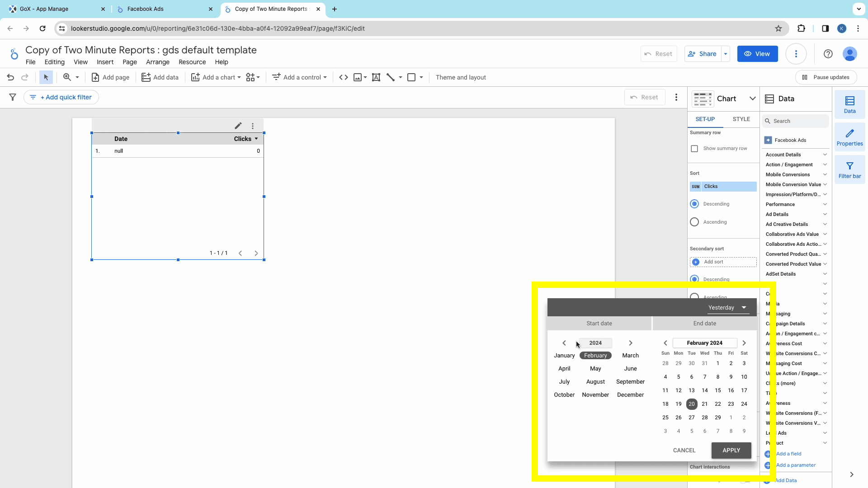Click the Clicks sort metric chip
This screenshot has height=488, width=868.
(723, 187)
